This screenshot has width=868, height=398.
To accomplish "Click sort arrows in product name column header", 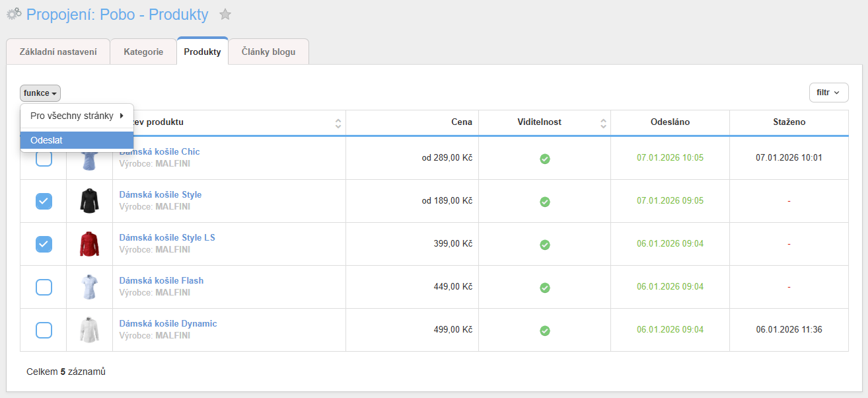I will pos(338,123).
